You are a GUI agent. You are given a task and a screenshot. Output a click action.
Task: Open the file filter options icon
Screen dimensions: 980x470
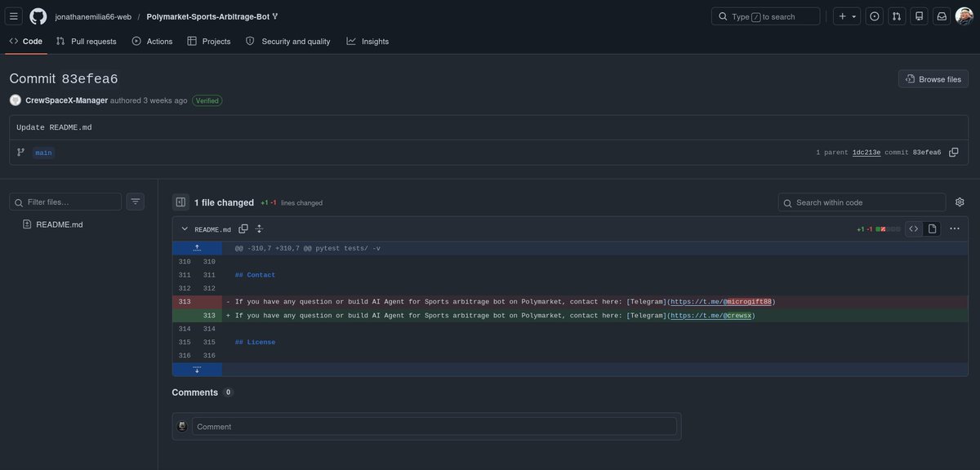tap(136, 202)
